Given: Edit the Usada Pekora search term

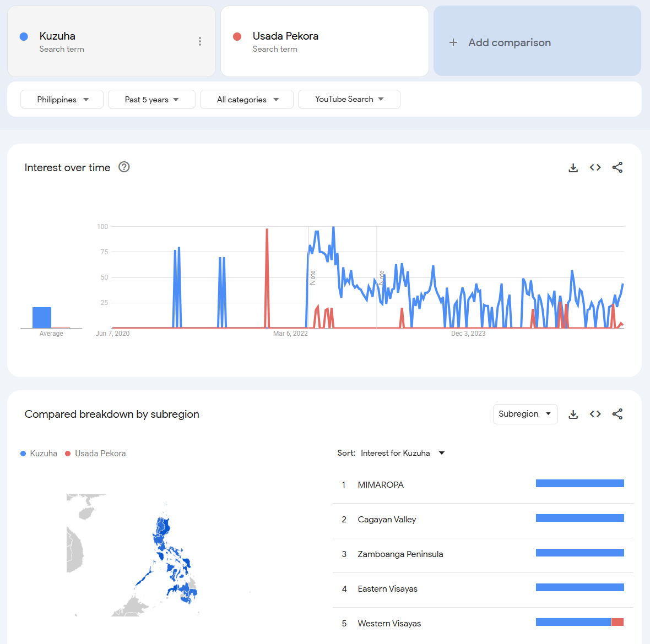Looking at the screenshot, I should pyautogui.click(x=285, y=36).
